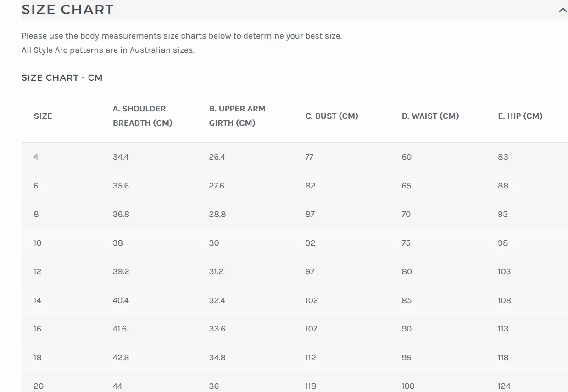This screenshot has width=568, height=392.
Task: Select the size 10 row label
Action: (38, 243)
